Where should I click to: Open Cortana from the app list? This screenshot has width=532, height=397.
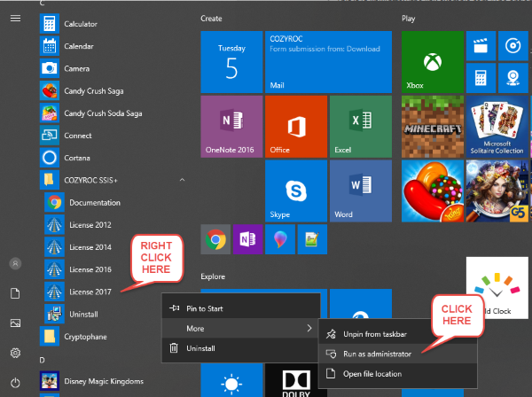[x=112, y=158]
